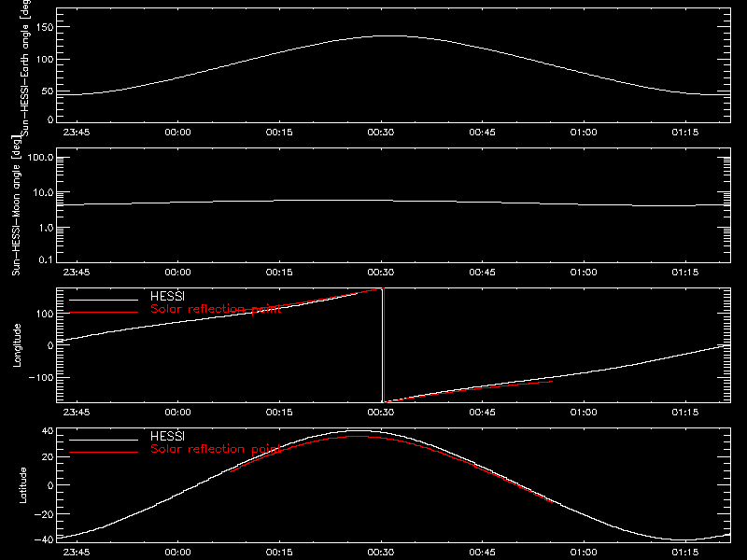Screen dimensions: 747x560
Task: Click 00:30 time label of Longitude plot
Action: tap(381, 412)
